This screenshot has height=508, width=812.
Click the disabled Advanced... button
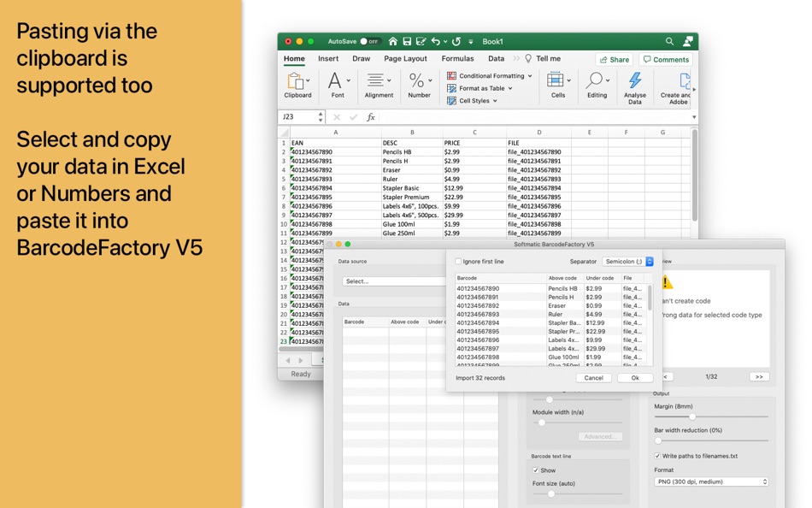[601, 436]
